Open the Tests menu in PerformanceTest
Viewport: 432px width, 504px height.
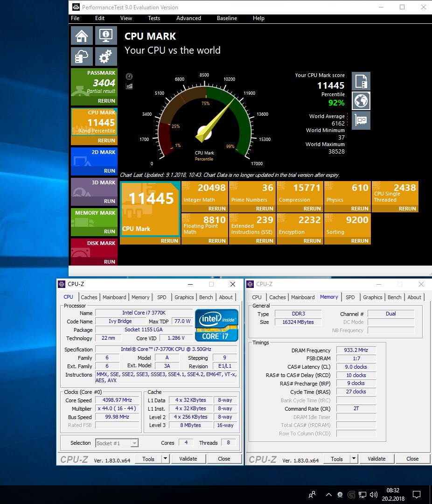coord(153,18)
